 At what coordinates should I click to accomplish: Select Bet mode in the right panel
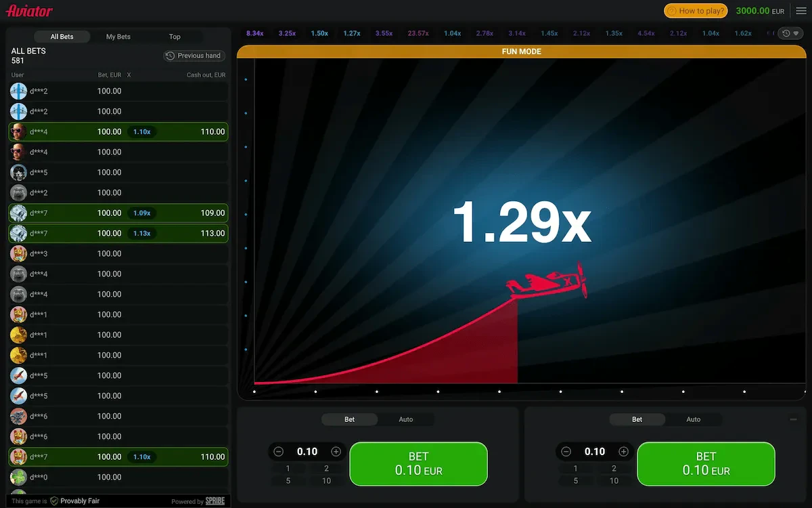click(637, 420)
